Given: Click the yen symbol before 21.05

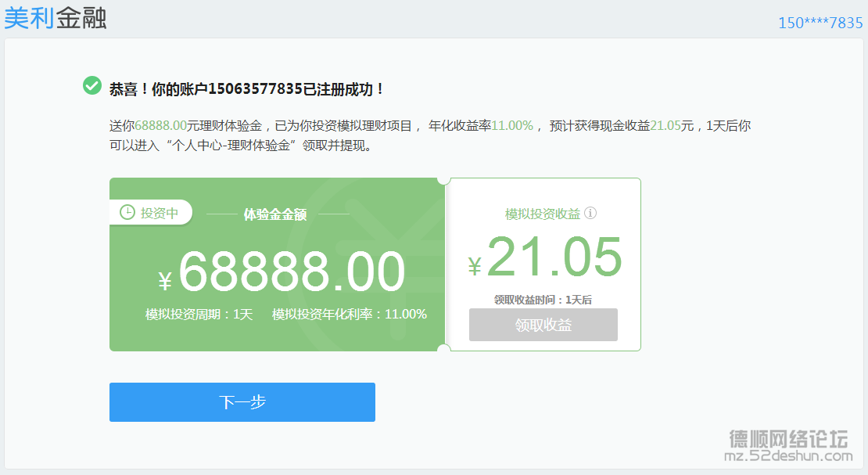Looking at the screenshot, I should click(x=475, y=267).
